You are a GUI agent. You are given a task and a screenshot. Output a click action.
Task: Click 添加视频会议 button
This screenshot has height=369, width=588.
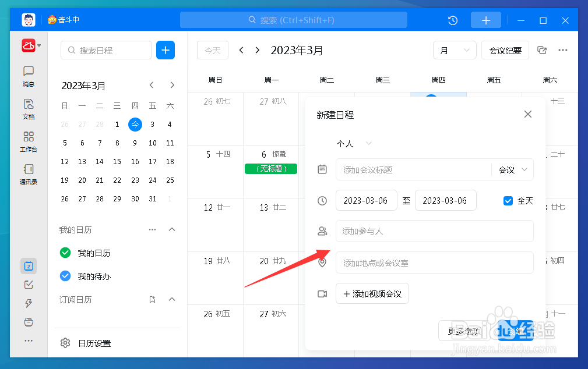pos(372,293)
